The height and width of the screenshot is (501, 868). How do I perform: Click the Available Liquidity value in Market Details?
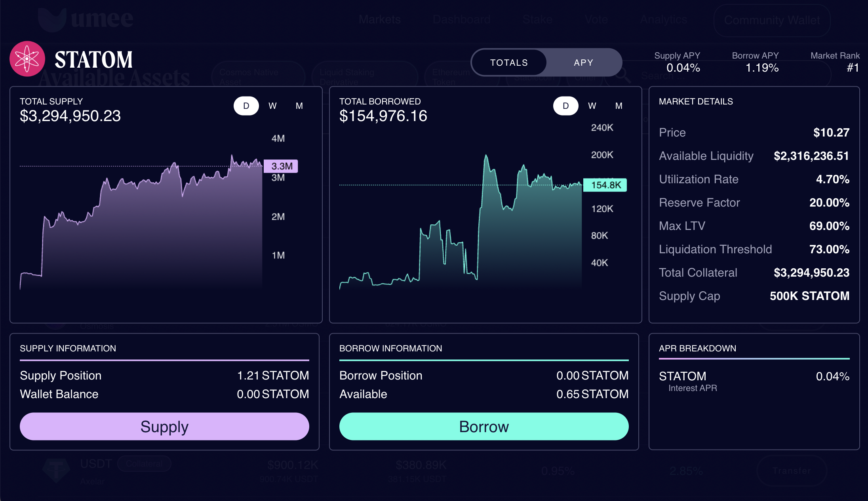811,156
